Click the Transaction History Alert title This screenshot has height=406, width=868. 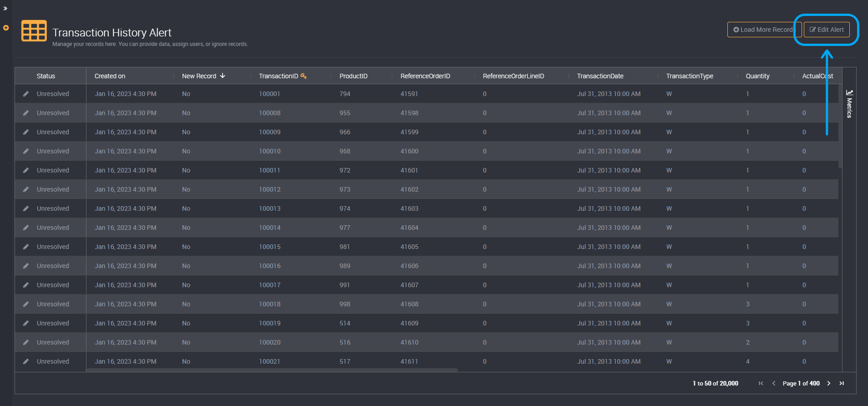pyautogui.click(x=112, y=33)
